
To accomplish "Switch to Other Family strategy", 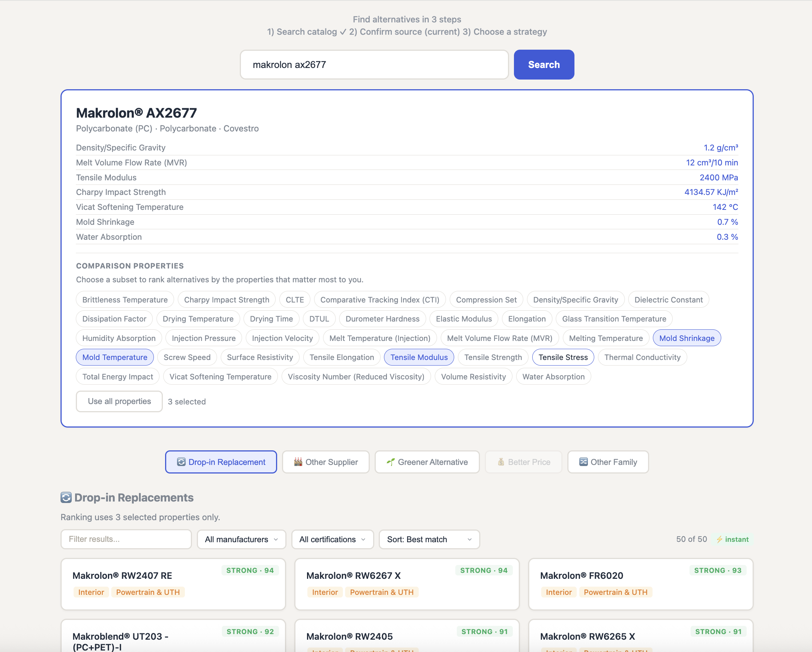I will coord(608,462).
